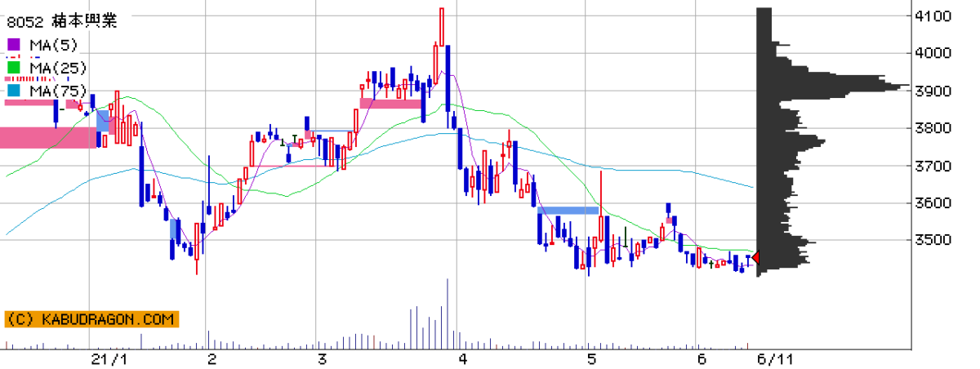Click the tallest volume bar near month 4
Viewport: 980px width, 369px height.
coord(448,315)
